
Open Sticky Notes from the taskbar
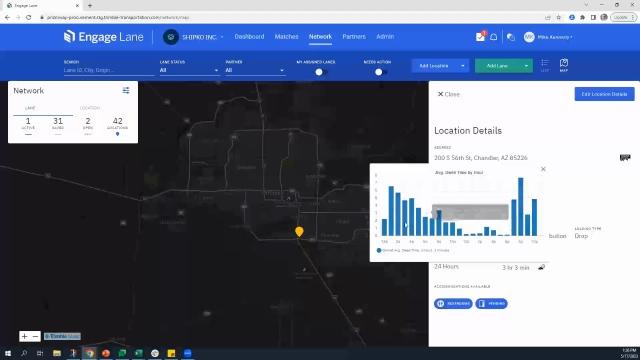(171, 353)
